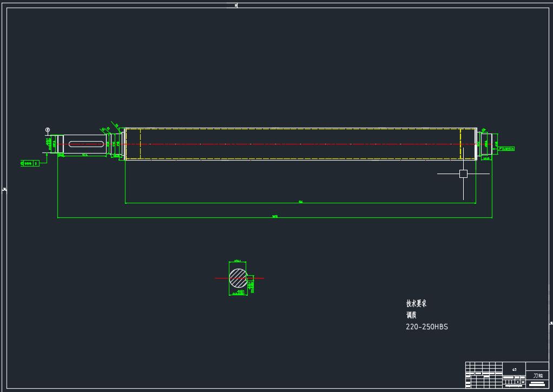The height and width of the screenshot is (392, 553).
Task: Select the overall length dimension line below shaft
Action: (275, 218)
